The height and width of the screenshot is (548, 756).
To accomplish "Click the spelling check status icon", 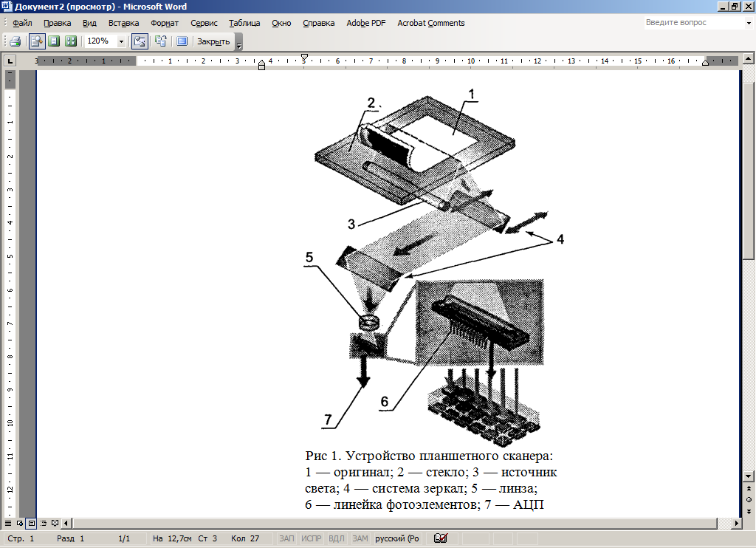I will 441,538.
